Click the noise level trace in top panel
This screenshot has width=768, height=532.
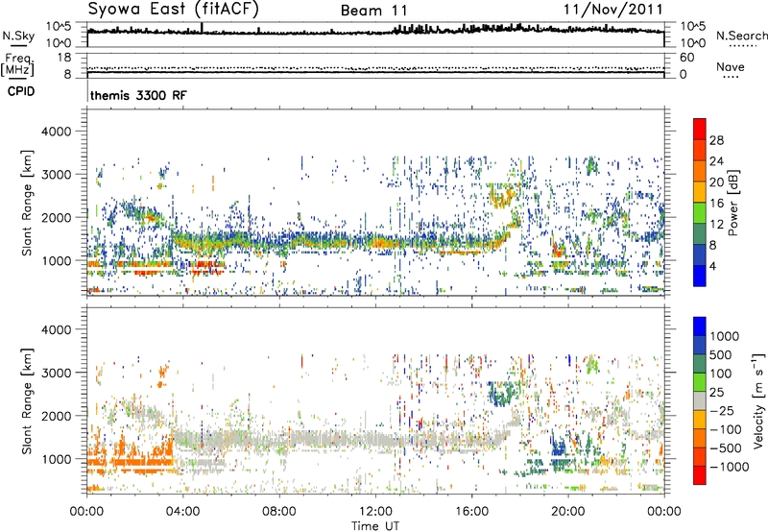[375, 32]
